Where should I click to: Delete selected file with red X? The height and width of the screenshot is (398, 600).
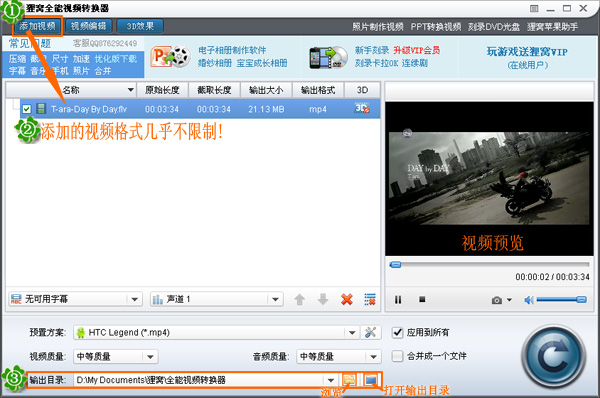(x=347, y=299)
